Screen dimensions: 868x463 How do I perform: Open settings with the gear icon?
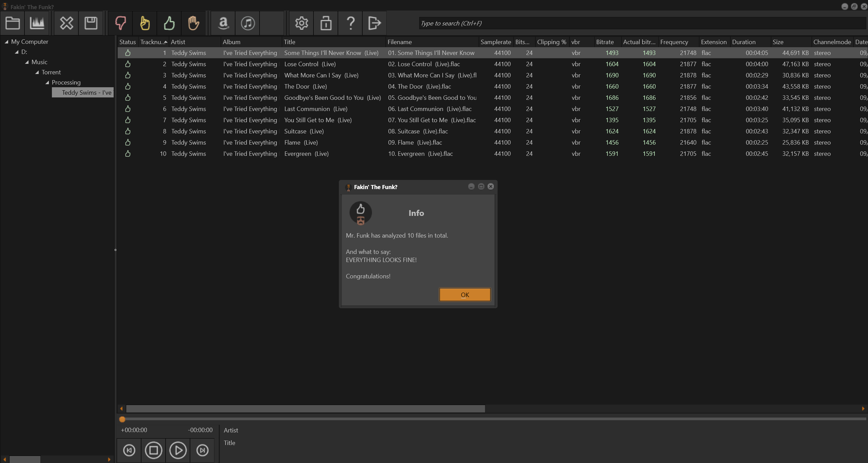coord(302,23)
